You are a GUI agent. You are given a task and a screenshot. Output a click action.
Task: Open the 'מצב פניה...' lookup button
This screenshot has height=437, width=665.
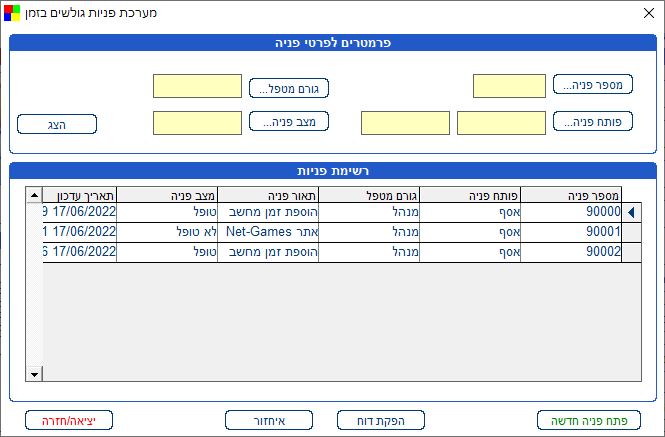click(x=289, y=123)
